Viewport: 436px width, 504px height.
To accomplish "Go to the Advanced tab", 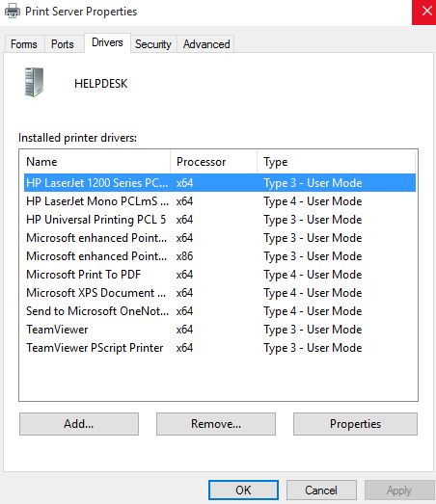I will [x=206, y=44].
